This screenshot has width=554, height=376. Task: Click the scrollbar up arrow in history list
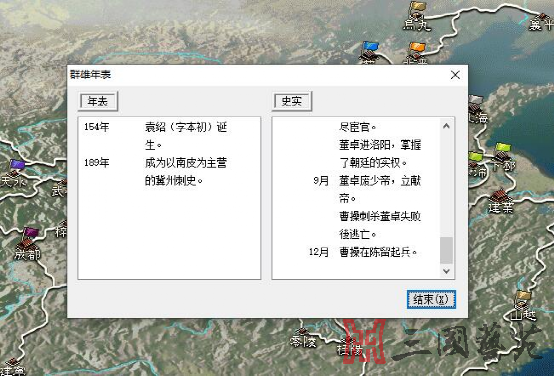[x=446, y=126]
